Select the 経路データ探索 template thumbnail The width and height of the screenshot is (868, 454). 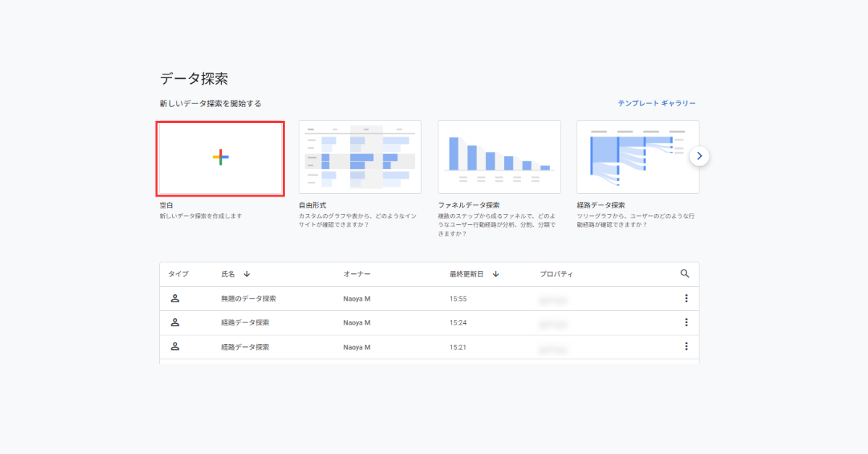(x=637, y=157)
